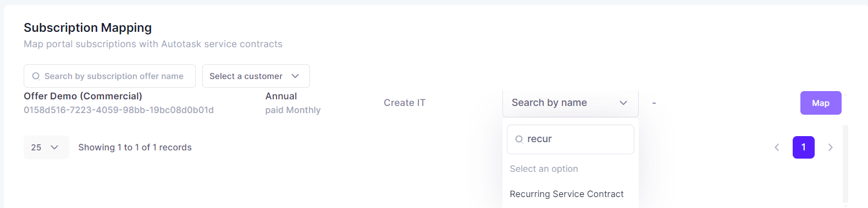Select page 1 in pagination
The height and width of the screenshot is (208, 868).
pos(804,147)
